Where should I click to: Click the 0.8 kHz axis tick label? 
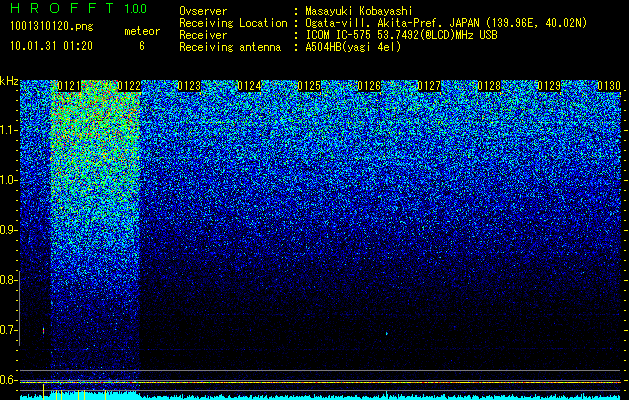coord(9,280)
